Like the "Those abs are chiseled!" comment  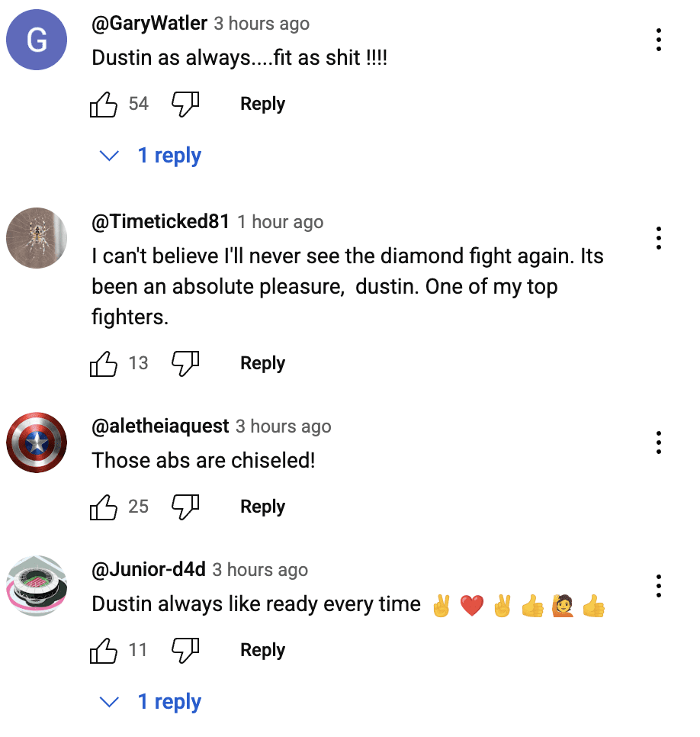point(104,507)
